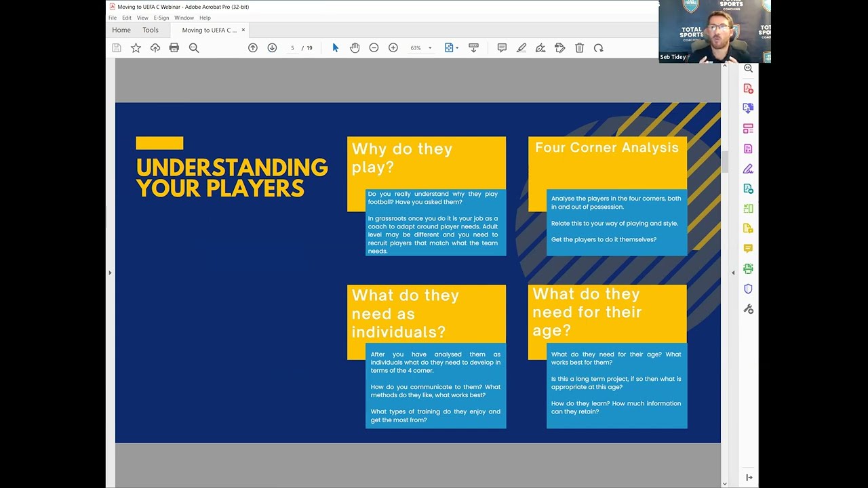Open purple Edit PDF tool in sidebar
Viewport: 868px width, 488px height.
(749, 148)
